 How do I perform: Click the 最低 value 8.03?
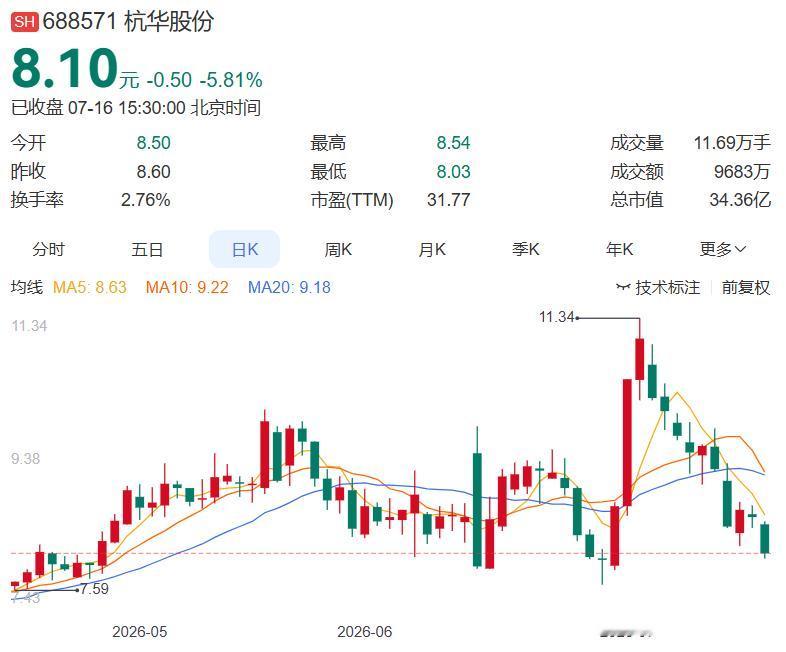(453, 171)
